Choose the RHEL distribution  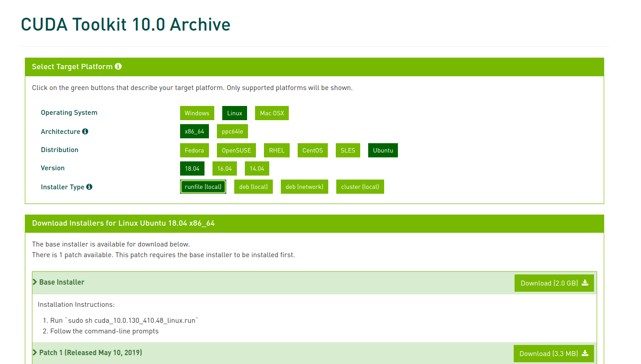point(277,150)
